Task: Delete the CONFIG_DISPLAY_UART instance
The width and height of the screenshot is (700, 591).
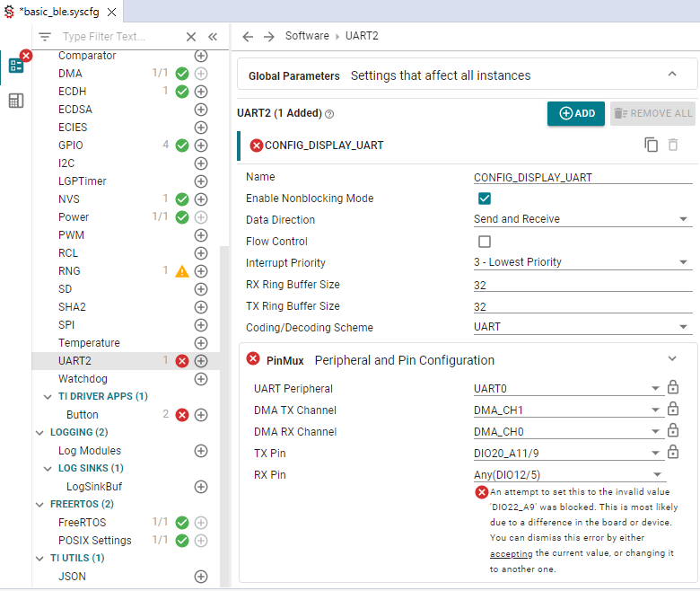Action: pyautogui.click(x=673, y=145)
